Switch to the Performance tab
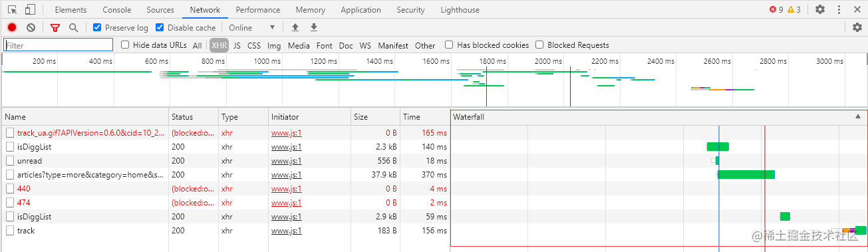The width and height of the screenshot is (868, 252). pyautogui.click(x=258, y=10)
